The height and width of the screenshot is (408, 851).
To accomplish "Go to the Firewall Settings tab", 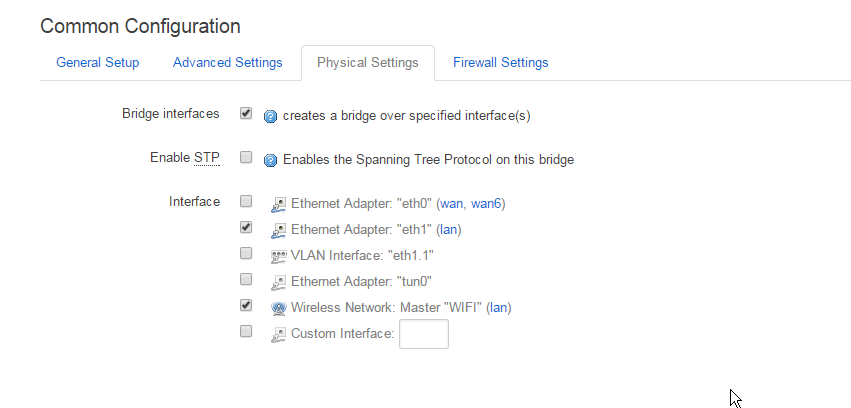I will 500,62.
